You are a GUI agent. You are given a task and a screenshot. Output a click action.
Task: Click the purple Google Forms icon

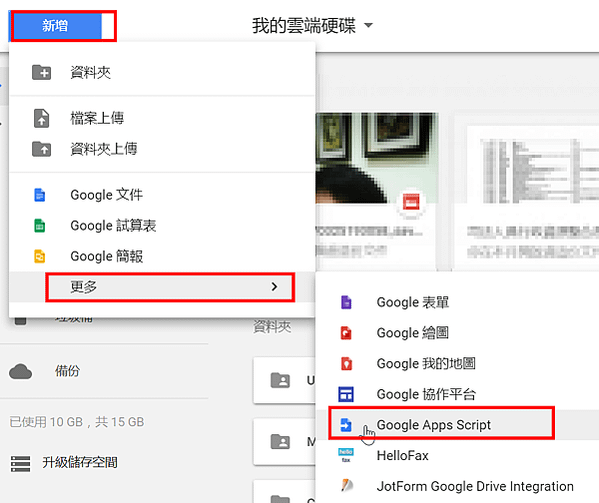pyautogui.click(x=346, y=302)
